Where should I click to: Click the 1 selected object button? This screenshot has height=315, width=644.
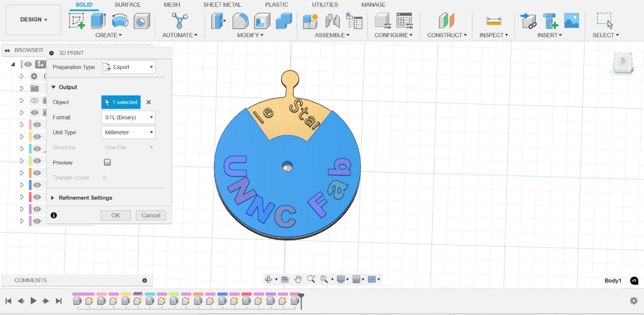121,102
